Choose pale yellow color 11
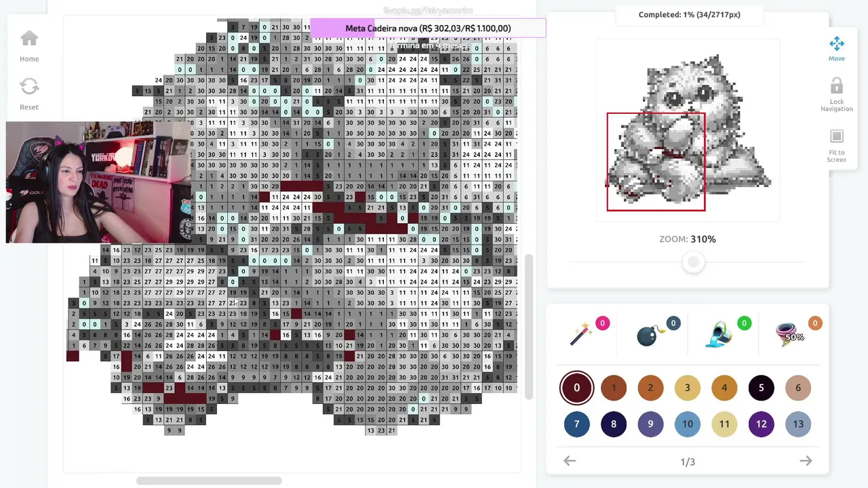The height and width of the screenshot is (488, 868). point(724,424)
